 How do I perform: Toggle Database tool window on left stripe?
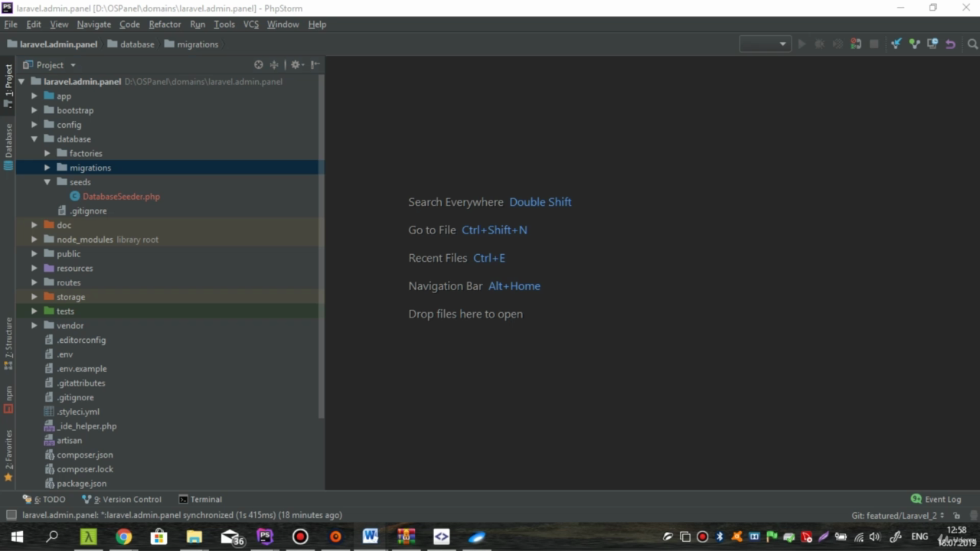tap(8, 146)
